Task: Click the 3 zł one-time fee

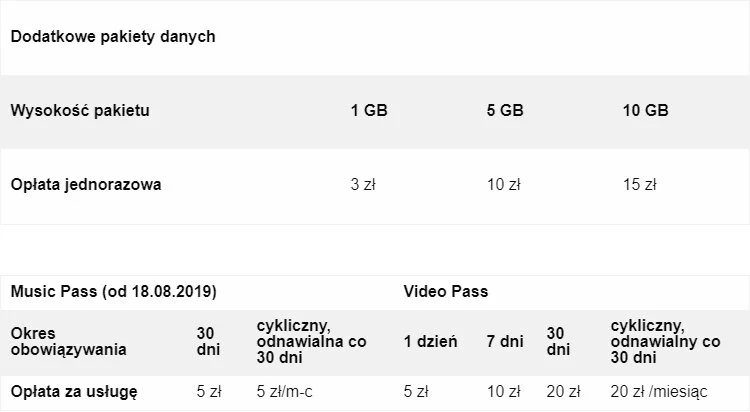Action: 362,185
